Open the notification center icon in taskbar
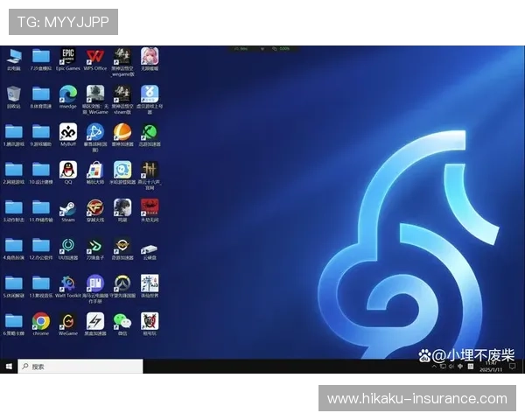 pyautogui.click(x=511, y=367)
